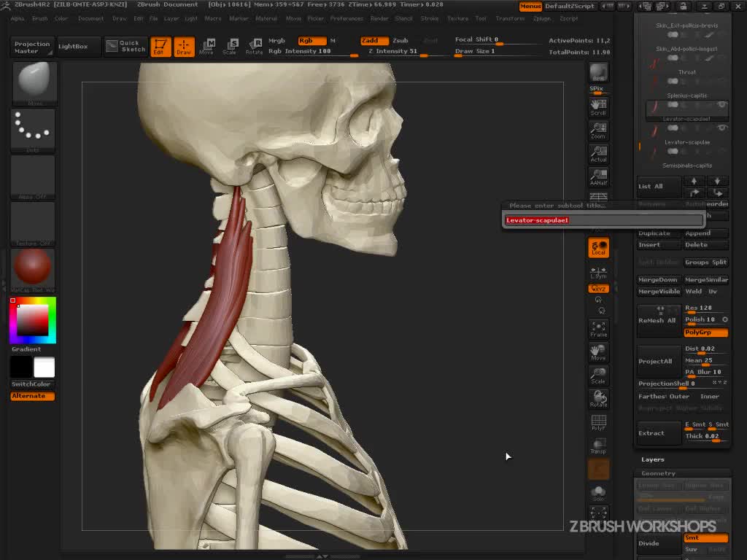747x560 pixels.
Task: Click the BPR render icon
Action: (x=598, y=72)
